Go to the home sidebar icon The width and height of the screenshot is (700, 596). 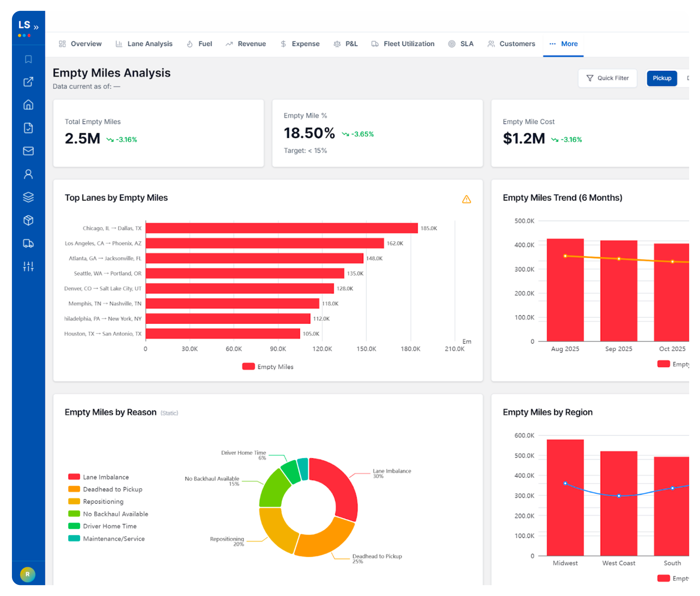click(28, 105)
